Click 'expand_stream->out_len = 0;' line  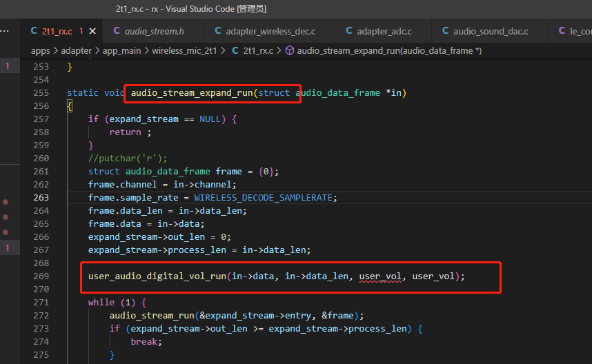click(x=159, y=237)
